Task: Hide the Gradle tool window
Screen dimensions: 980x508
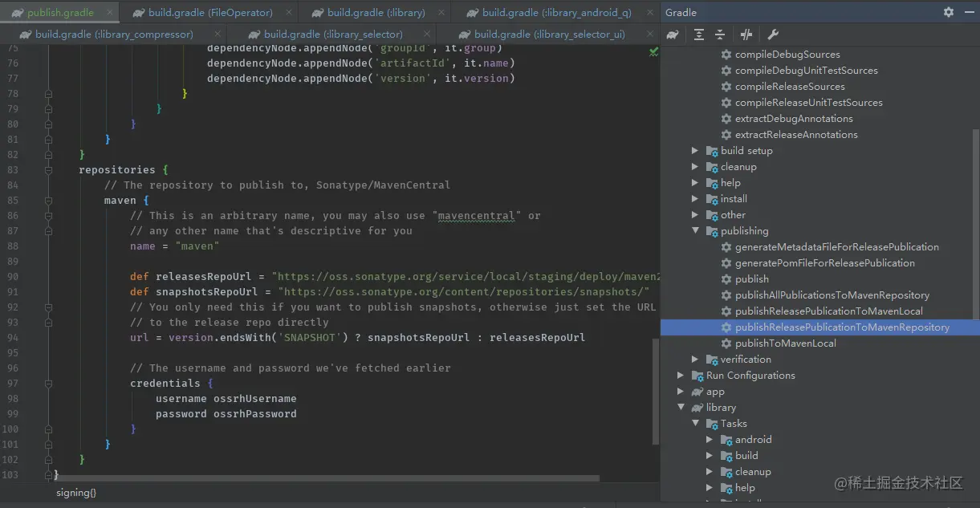Action: click(969, 12)
